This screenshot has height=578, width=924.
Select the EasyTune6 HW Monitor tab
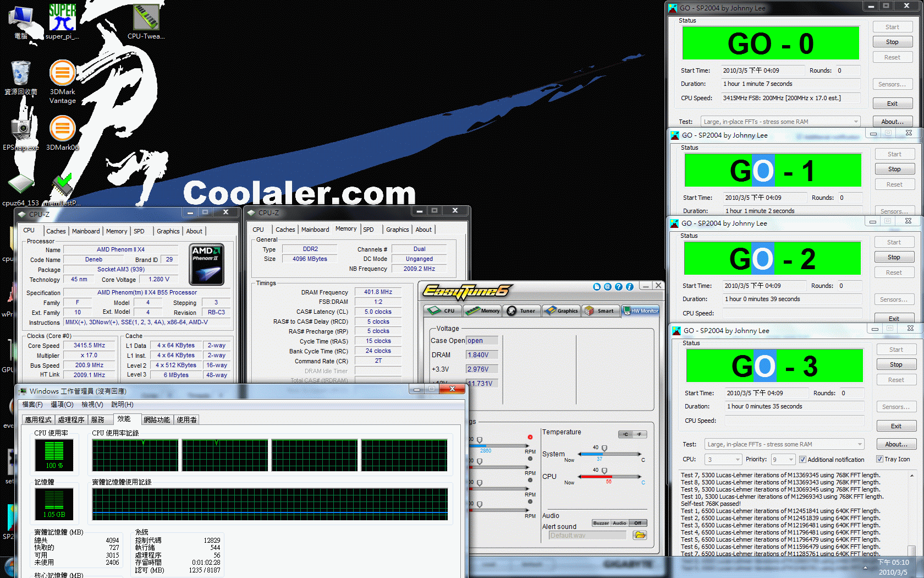(x=641, y=310)
